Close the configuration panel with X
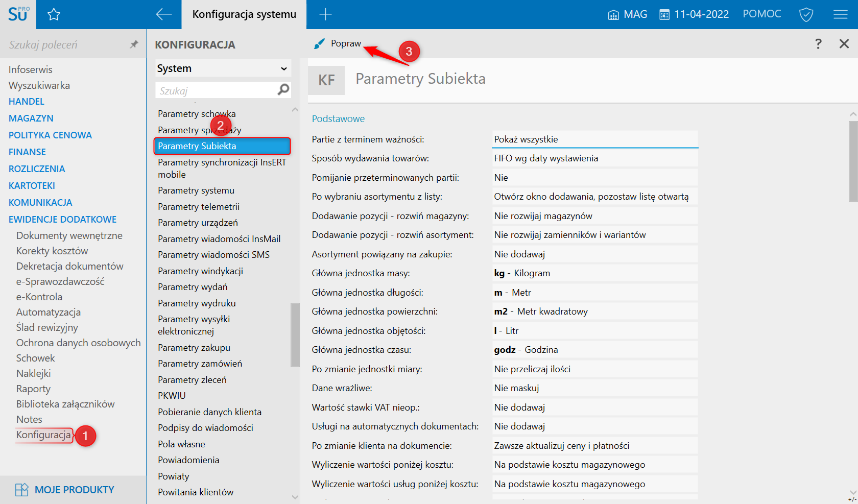 coord(844,44)
